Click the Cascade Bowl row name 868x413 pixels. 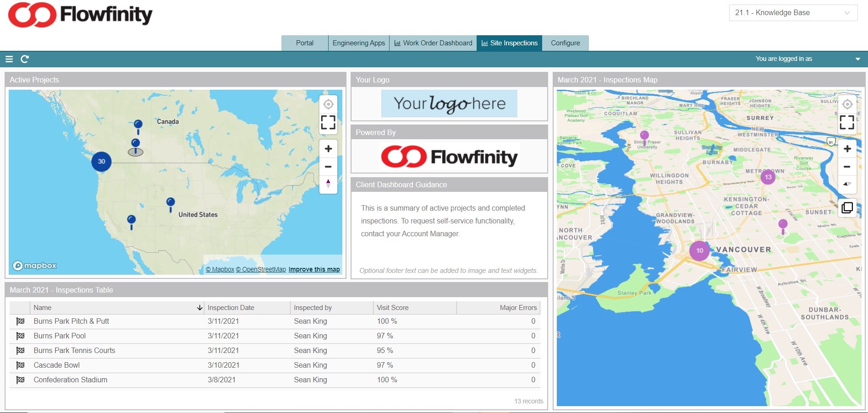57,365
